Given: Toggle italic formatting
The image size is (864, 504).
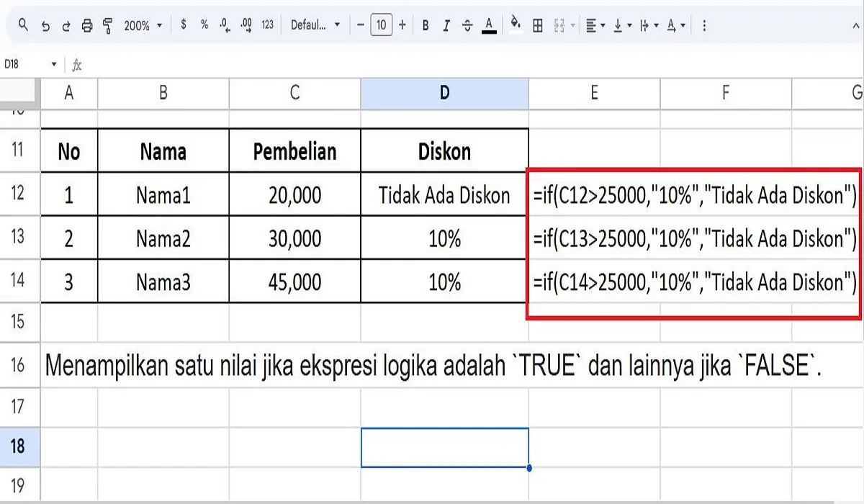Looking at the screenshot, I should [446, 25].
